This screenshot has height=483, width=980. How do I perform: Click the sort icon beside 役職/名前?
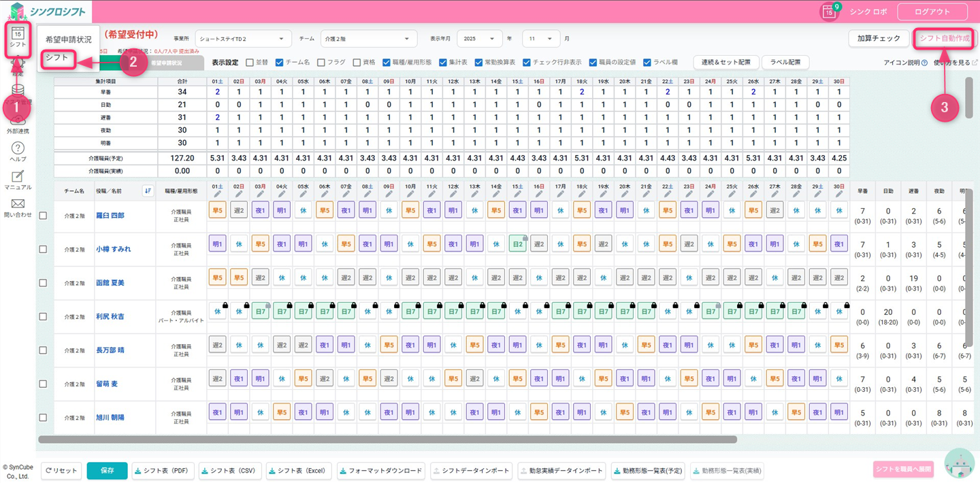pyautogui.click(x=148, y=191)
